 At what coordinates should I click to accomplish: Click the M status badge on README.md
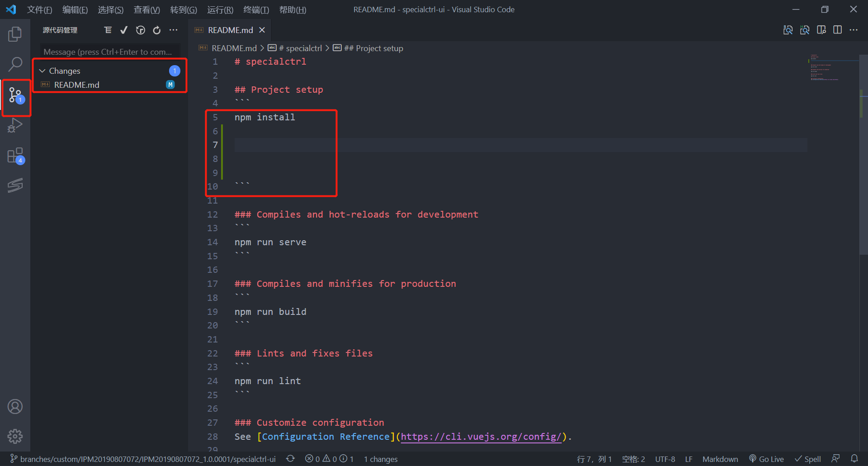tap(170, 85)
